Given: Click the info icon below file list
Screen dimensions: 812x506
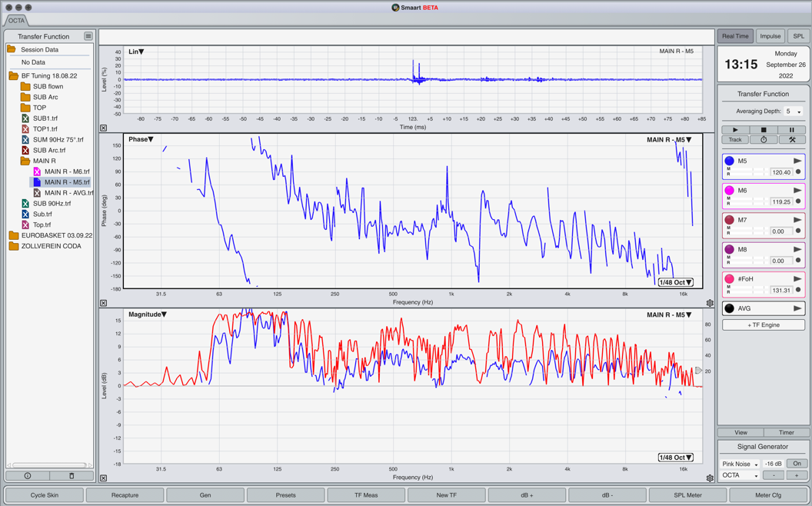Looking at the screenshot, I should (x=28, y=476).
